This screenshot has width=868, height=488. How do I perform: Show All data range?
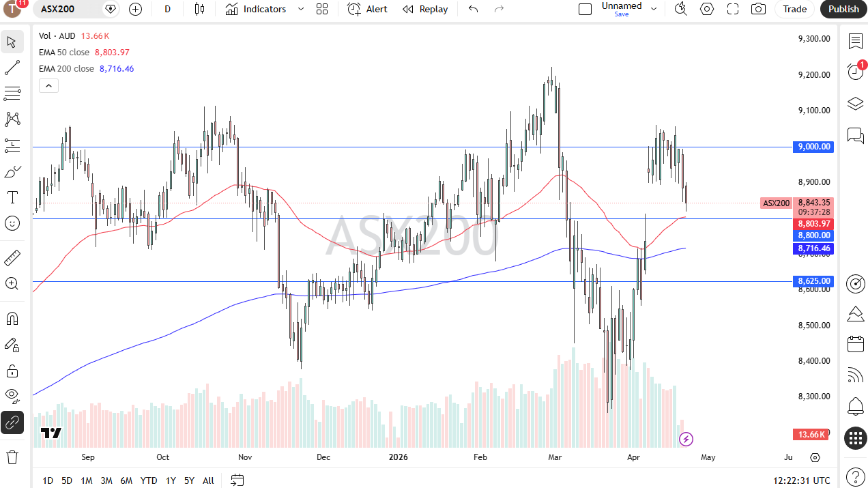[208, 480]
